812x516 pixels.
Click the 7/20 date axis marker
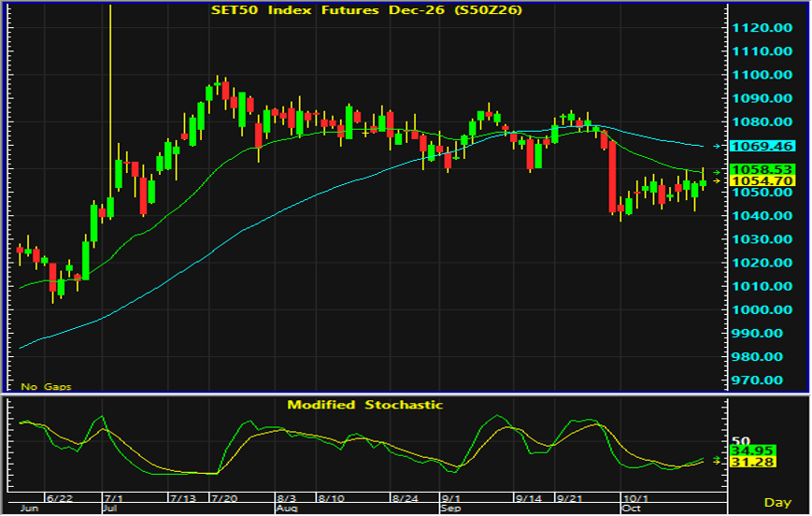(x=224, y=498)
